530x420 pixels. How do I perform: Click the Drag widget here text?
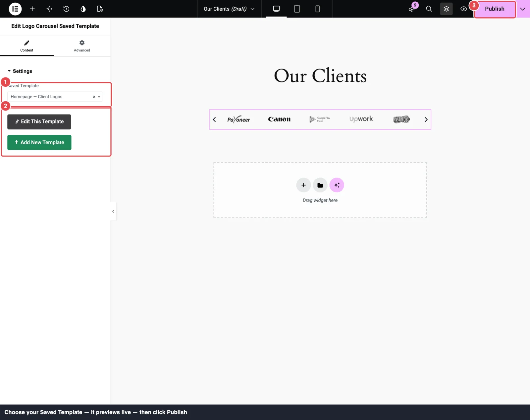click(320, 200)
